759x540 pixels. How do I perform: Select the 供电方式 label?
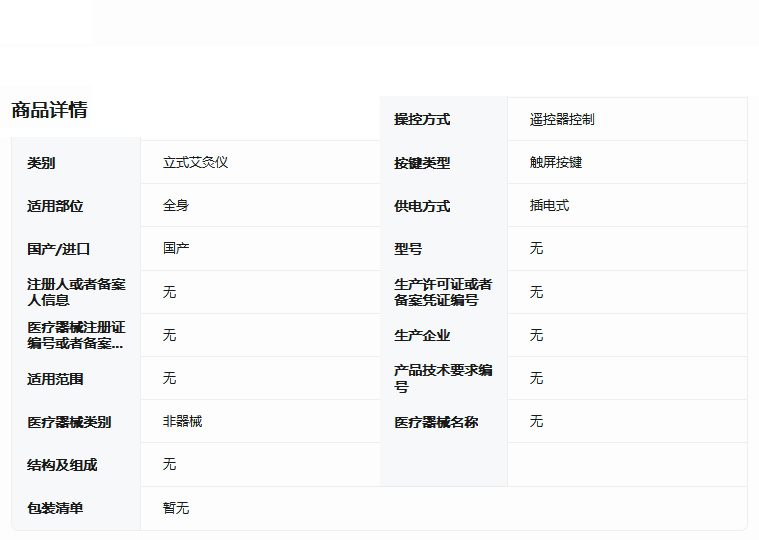pos(422,206)
